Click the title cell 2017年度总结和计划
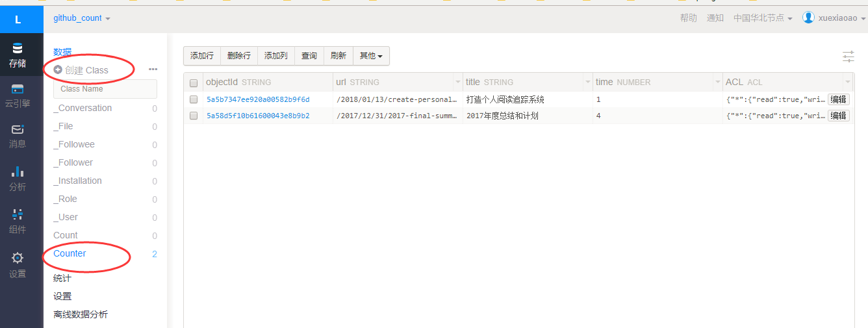 pos(528,116)
